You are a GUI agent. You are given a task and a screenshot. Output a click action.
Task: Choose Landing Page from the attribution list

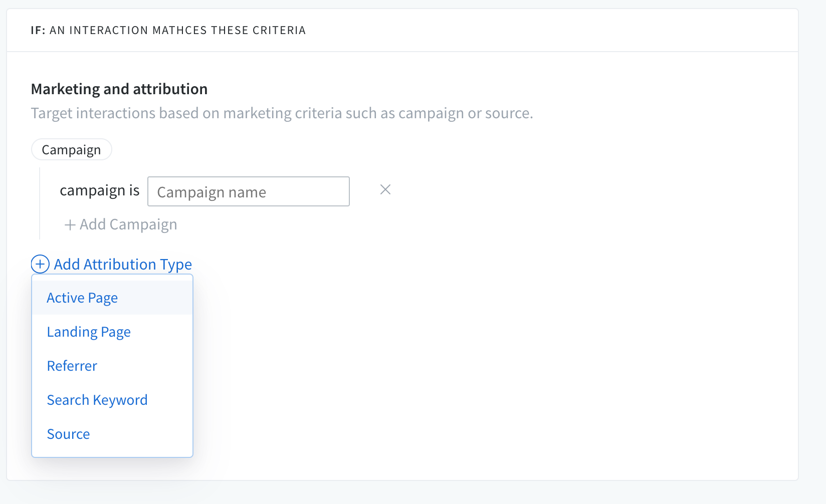coord(89,332)
